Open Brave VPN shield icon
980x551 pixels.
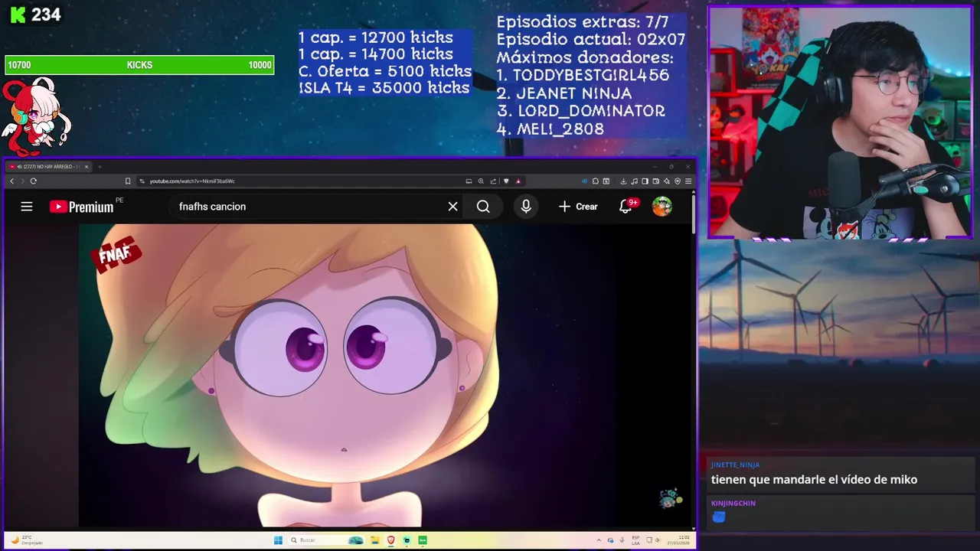678,181
